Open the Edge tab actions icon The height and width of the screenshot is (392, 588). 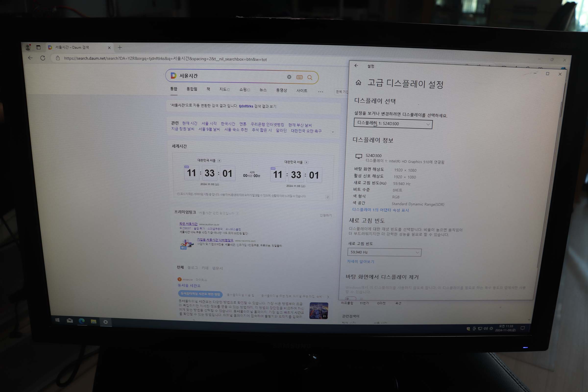tap(38, 47)
